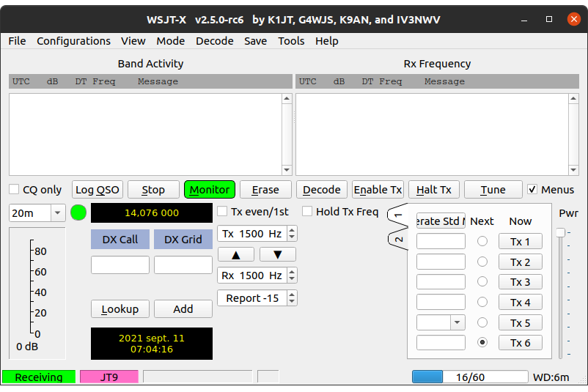588x392 pixels.
Task: Click the 14,076 000 frequency display
Action: point(152,213)
